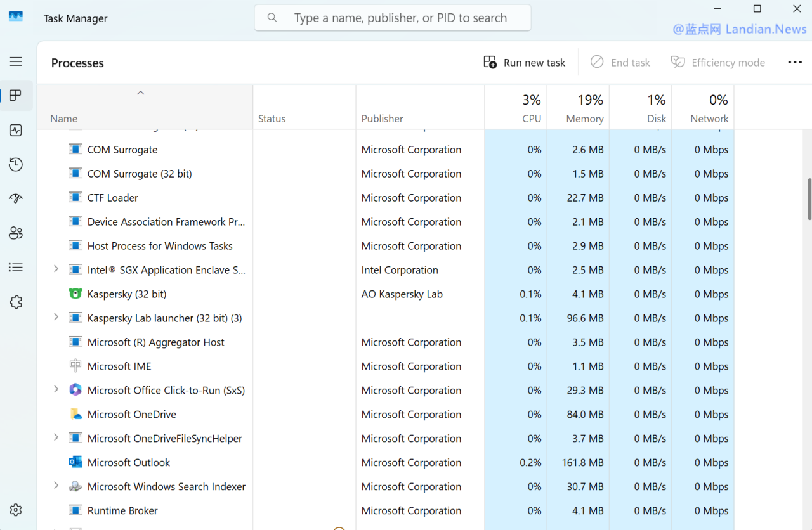The image size is (812, 530).
Task: Click the Processes page heading
Action: click(x=77, y=63)
